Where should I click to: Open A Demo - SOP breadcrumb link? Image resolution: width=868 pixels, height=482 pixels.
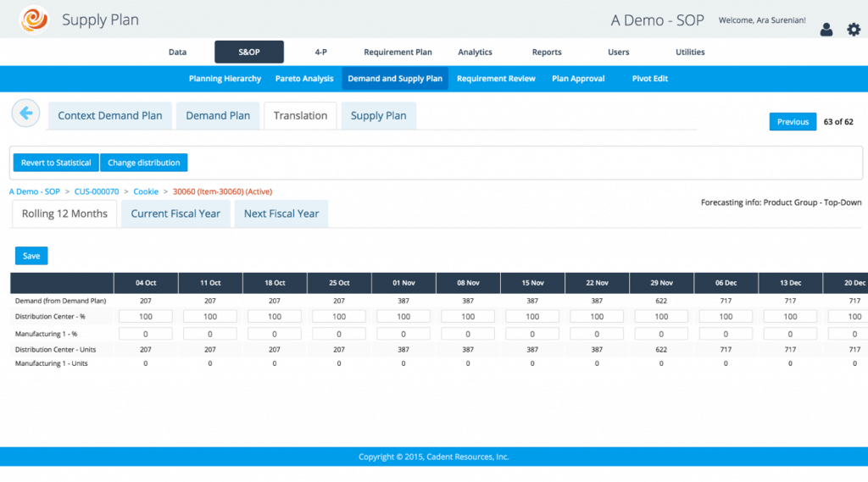coord(34,191)
